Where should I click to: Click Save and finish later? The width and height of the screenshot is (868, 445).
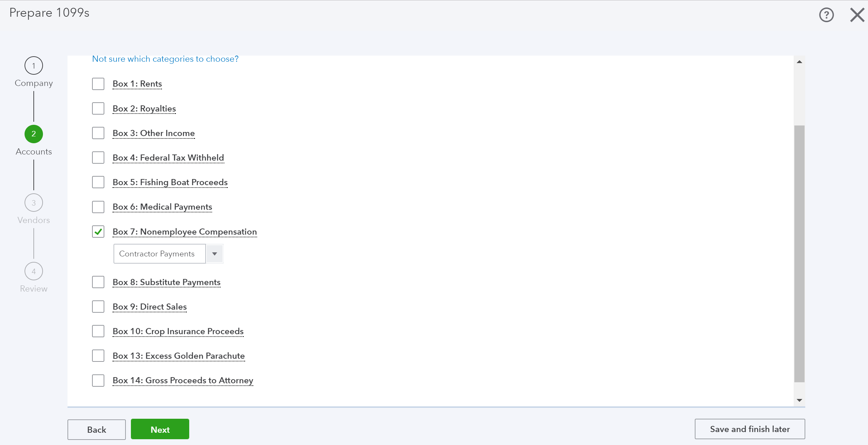750,429
